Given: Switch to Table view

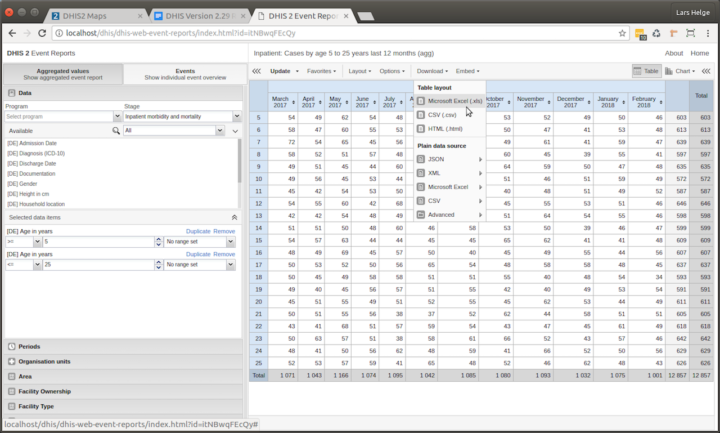Looking at the screenshot, I should tap(647, 71).
